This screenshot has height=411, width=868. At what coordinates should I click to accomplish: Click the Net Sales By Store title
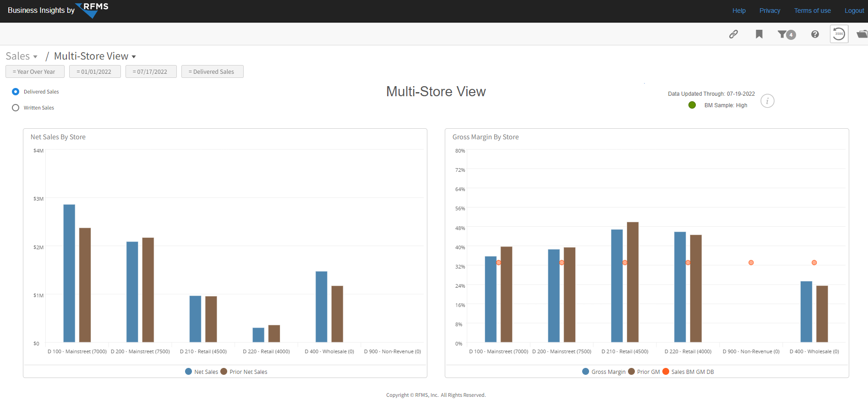[58, 137]
